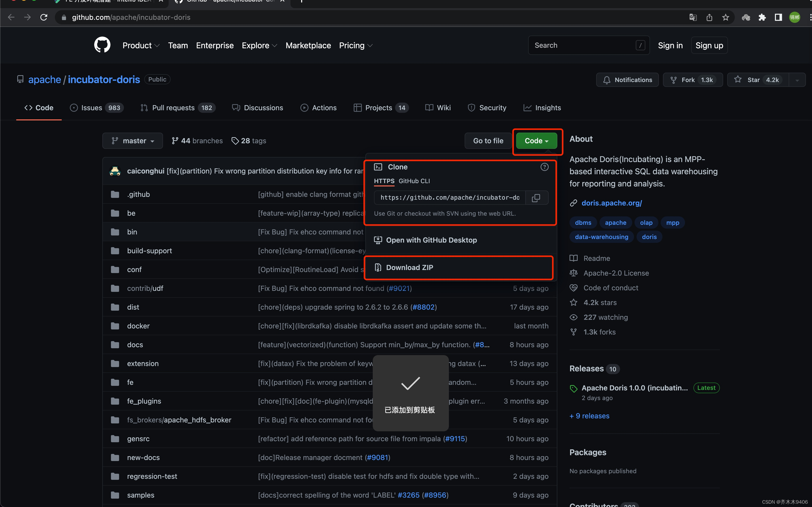
Task: Open the Product navigation menu
Action: [x=141, y=46]
